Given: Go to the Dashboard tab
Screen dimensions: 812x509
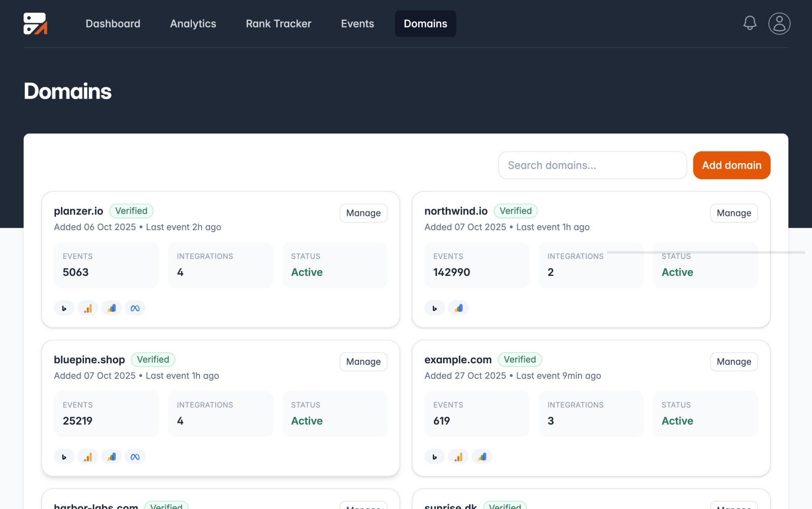Looking at the screenshot, I should (x=113, y=23).
